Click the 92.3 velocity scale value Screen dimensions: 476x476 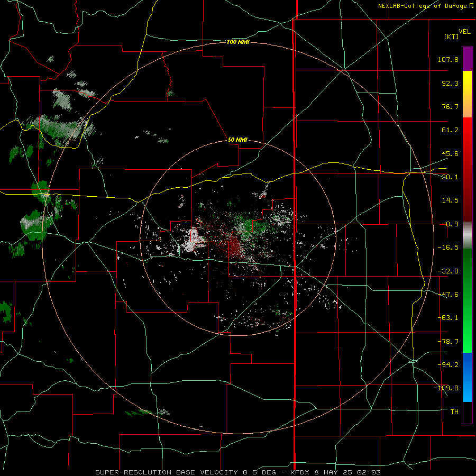450,83
